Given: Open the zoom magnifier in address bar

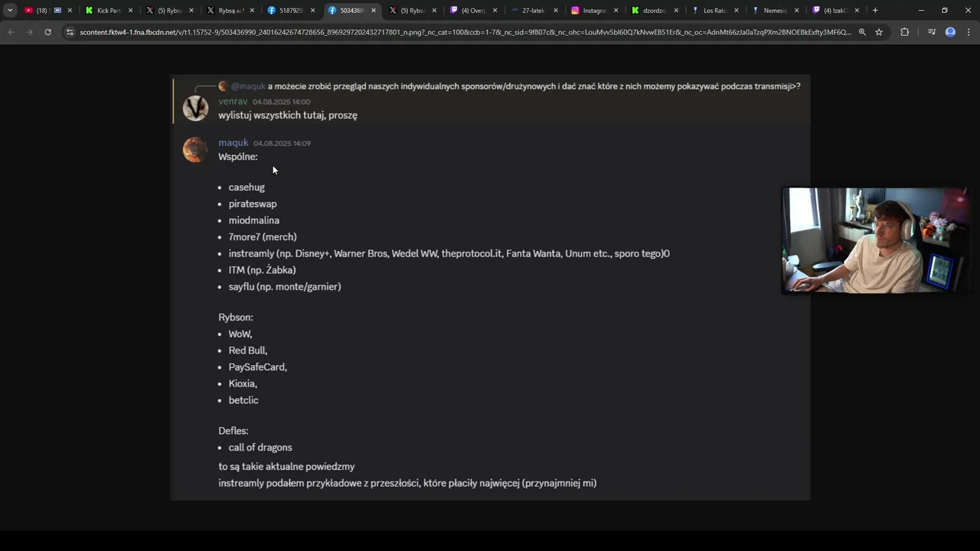Looking at the screenshot, I should [x=862, y=32].
